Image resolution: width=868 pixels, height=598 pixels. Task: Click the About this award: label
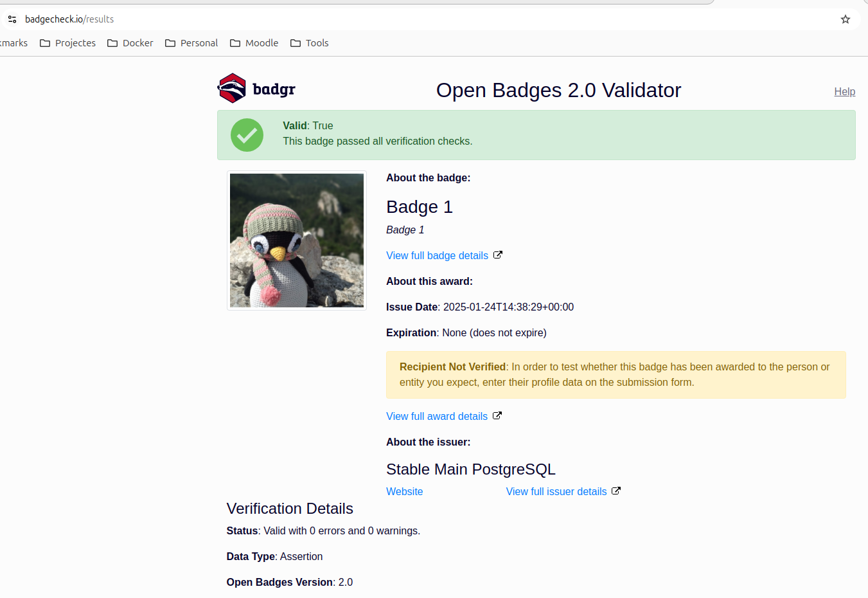tap(429, 281)
